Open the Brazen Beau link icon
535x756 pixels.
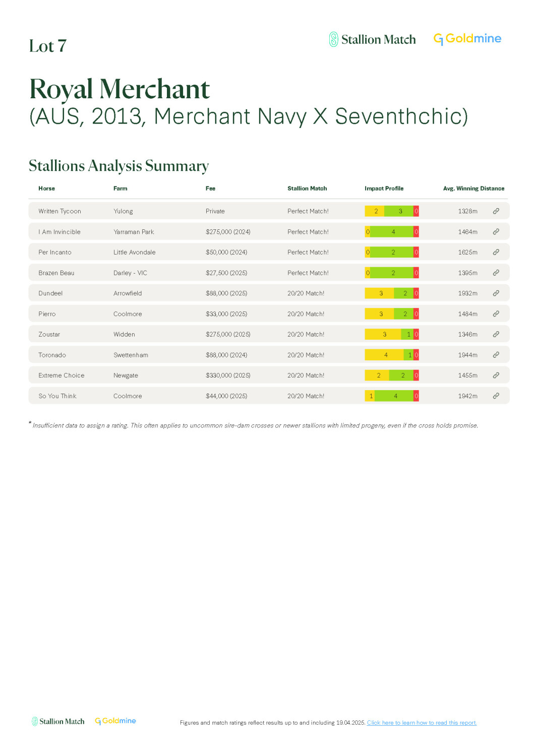496,273
